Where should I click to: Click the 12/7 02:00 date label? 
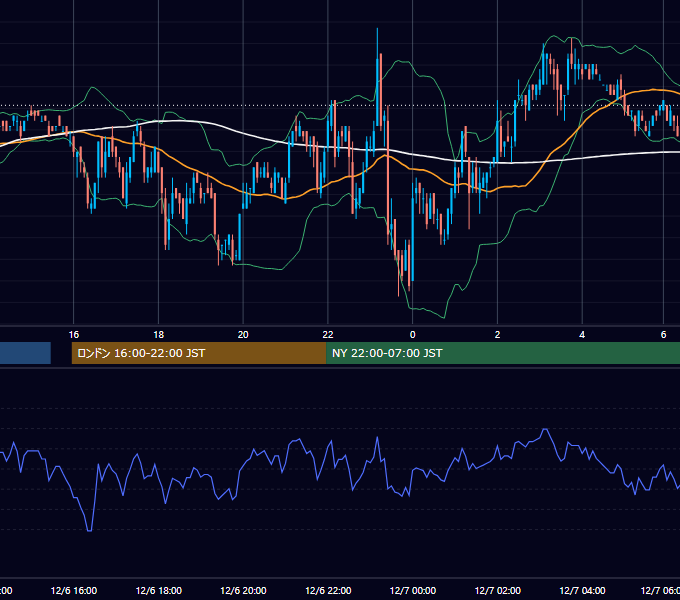[497, 591]
